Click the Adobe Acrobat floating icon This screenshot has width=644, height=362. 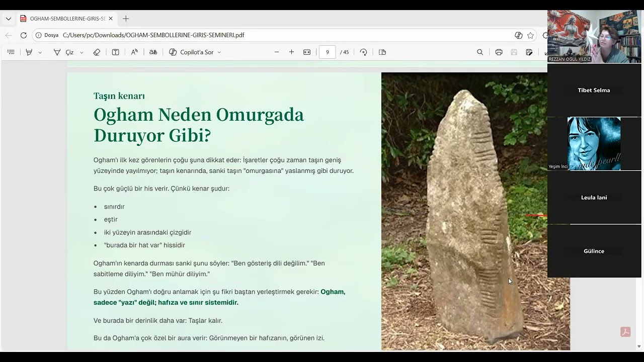click(625, 332)
